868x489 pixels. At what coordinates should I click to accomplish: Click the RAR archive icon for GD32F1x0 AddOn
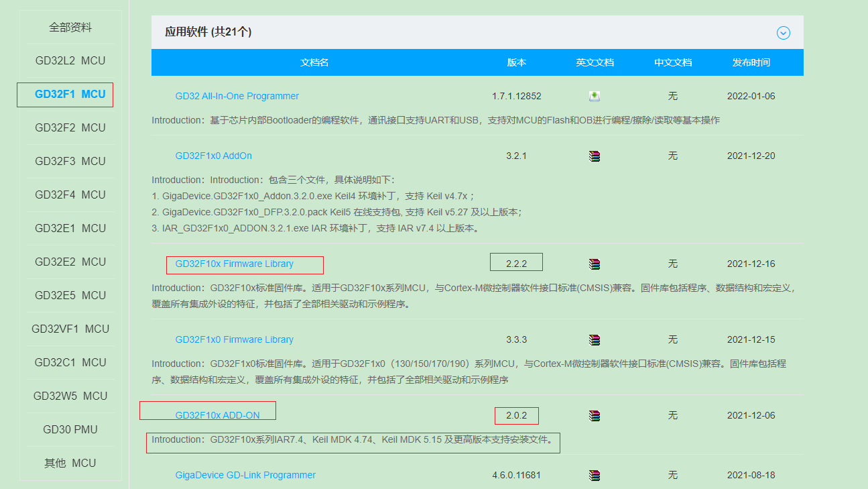[595, 155]
